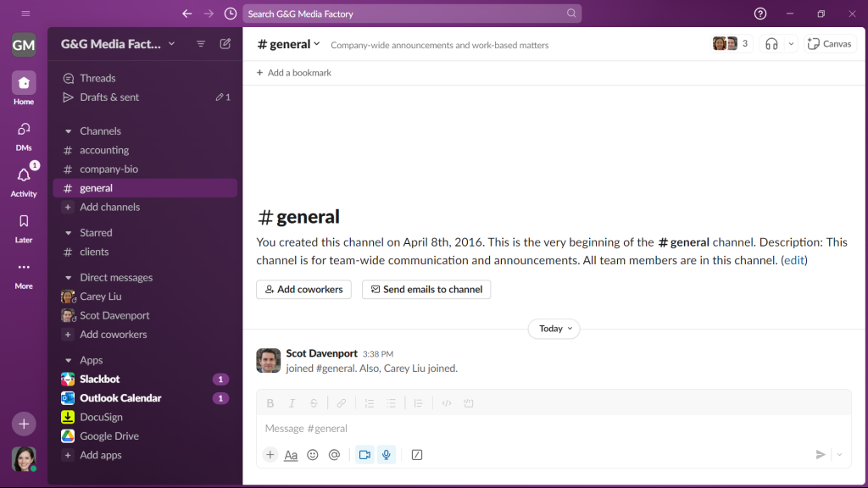Click the Search G&G Media Factory field
This screenshot has height=488, width=868.
pyautogui.click(x=412, y=14)
